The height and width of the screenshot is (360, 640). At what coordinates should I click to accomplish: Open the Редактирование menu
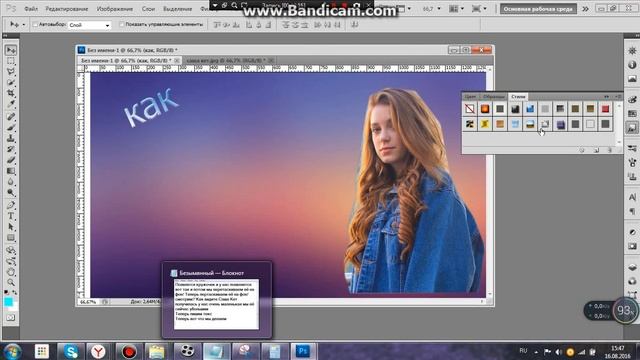pyautogui.click(x=67, y=9)
